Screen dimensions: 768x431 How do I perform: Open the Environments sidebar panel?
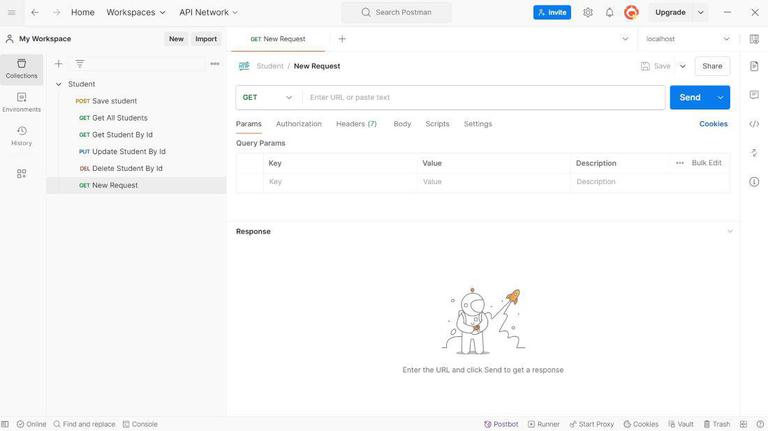(x=21, y=102)
